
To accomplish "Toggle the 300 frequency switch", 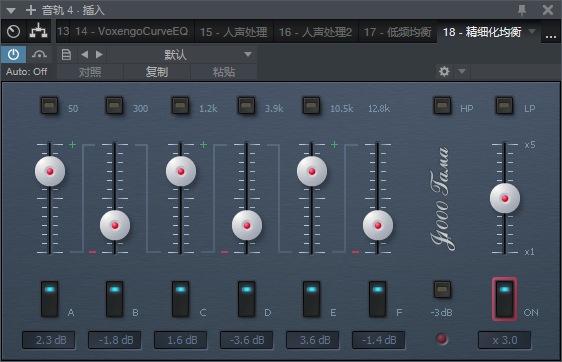I will [114, 106].
